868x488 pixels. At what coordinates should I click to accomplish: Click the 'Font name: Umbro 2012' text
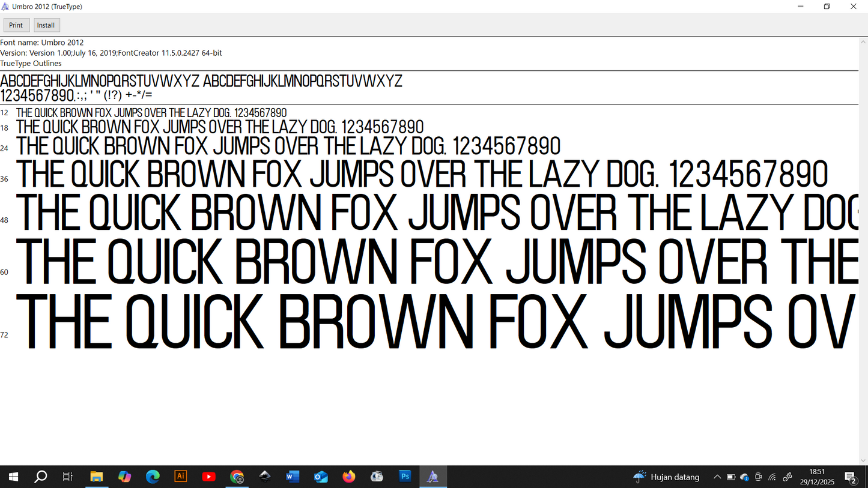42,43
